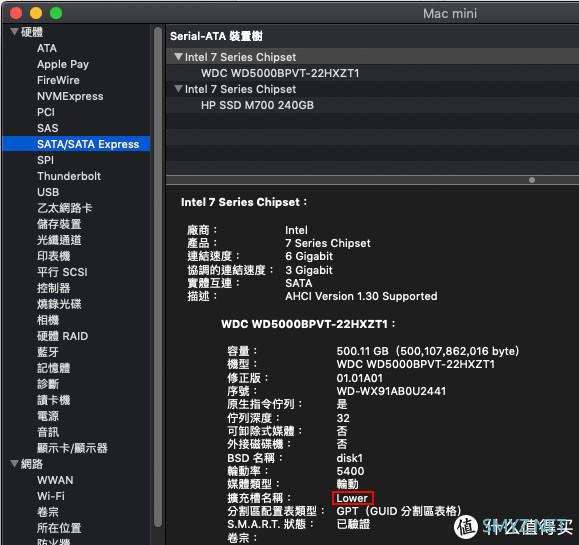Click the BSD name disk1
Image resolution: width=579 pixels, height=545 pixels.
350,458
